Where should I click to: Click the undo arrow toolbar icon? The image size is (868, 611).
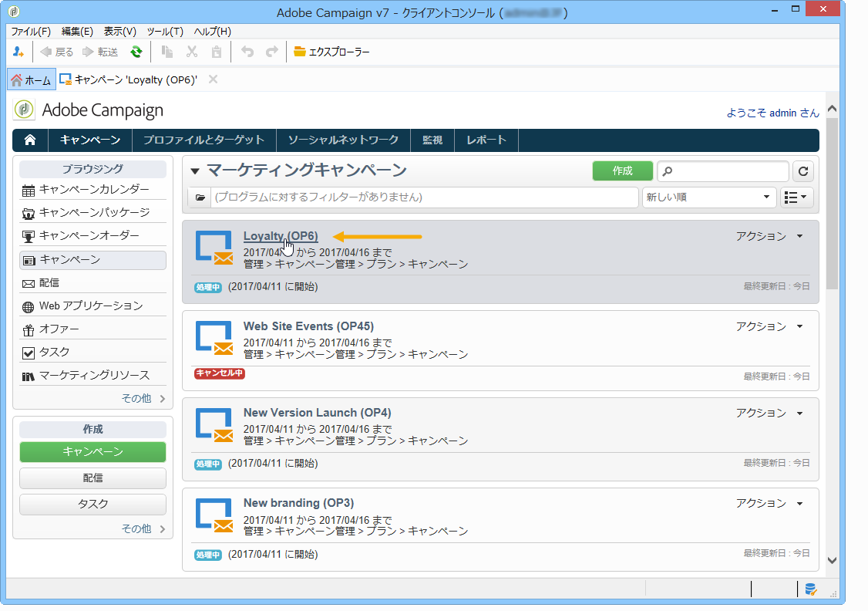247,52
